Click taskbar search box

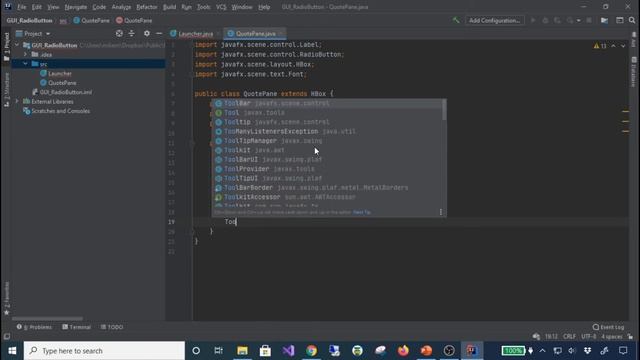(x=104, y=351)
